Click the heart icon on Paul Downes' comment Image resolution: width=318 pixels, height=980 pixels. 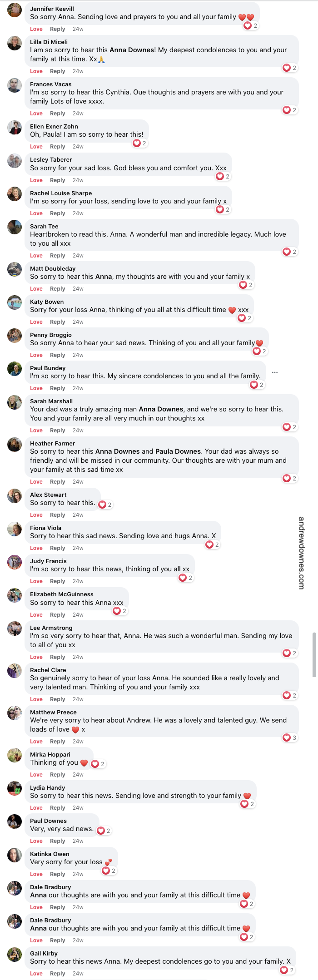pyautogui.click(x=100, y=830)
